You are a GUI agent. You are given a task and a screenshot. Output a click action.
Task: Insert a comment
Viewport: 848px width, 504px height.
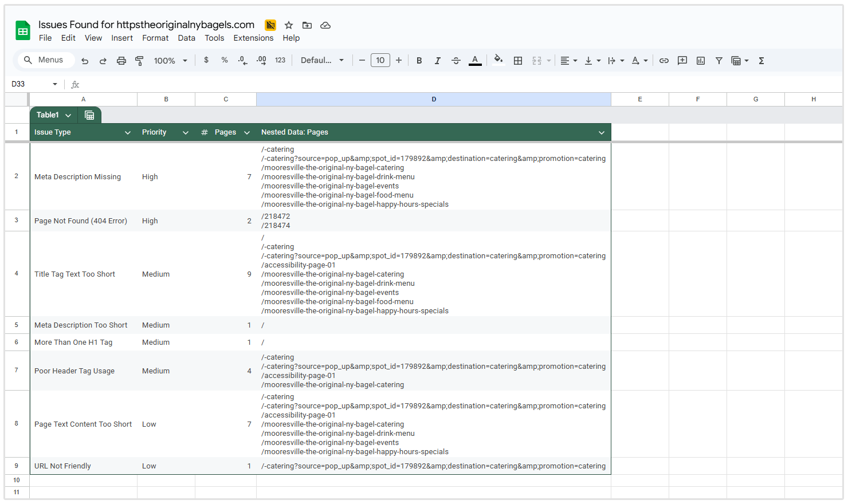(x=682, y=60)
